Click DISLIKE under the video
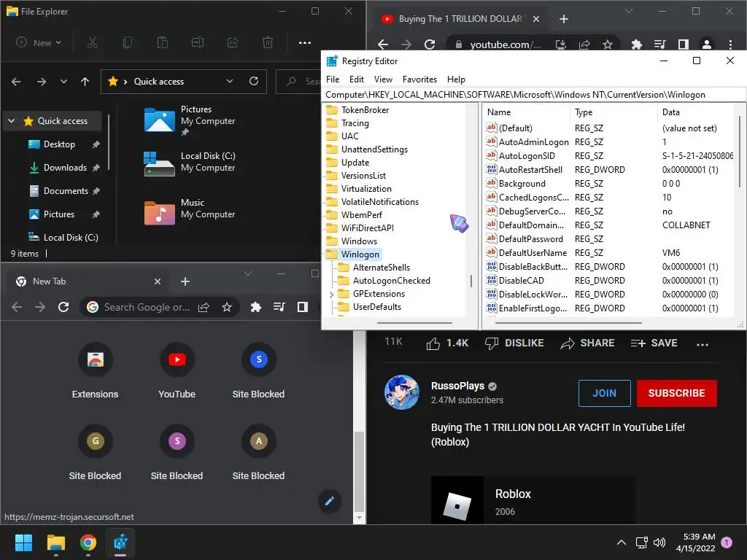The width and height of the screenshot is (747, 560). tap(514, 343)
